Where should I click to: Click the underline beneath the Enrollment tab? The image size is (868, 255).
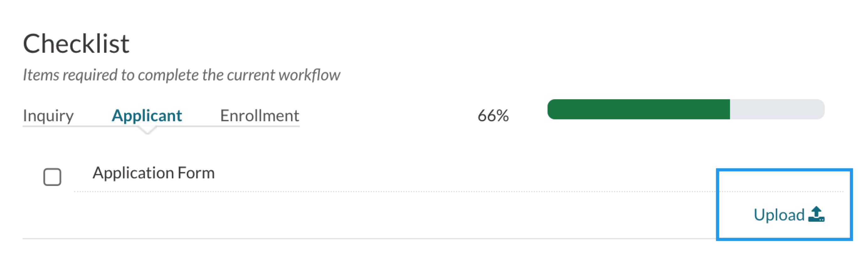[x=259, y=127]
